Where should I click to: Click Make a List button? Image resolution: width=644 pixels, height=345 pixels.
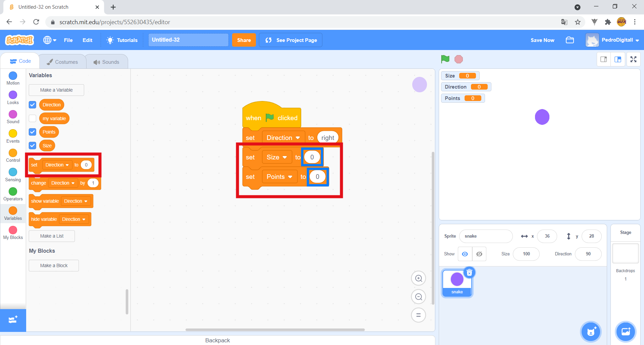click(x=52, y=236)
